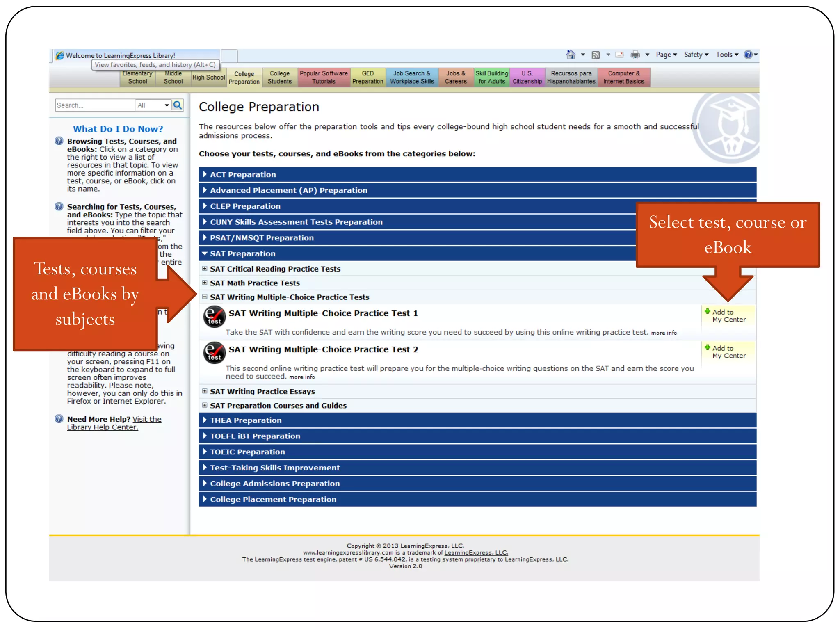The height and width of the screenshot is (630, 840).
Task: Expand College Placement Preparation
Action: [x=477, y=499]
